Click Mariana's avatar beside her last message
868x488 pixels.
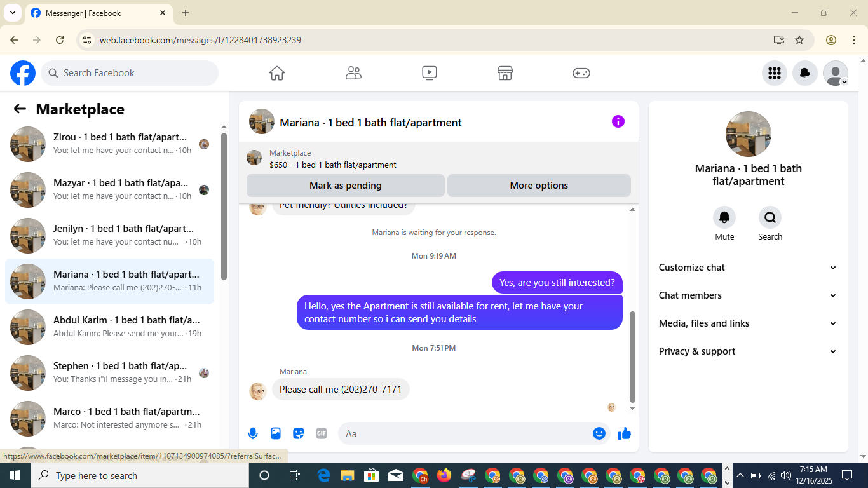coord(257,391)
